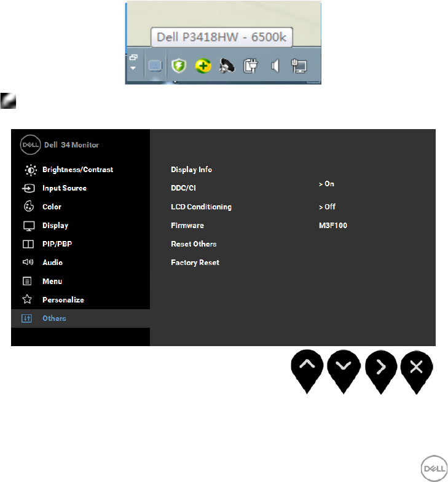Click the network connection tray icon
The width and height of the screenshot is (448, 482).
(x=299, y=66)
